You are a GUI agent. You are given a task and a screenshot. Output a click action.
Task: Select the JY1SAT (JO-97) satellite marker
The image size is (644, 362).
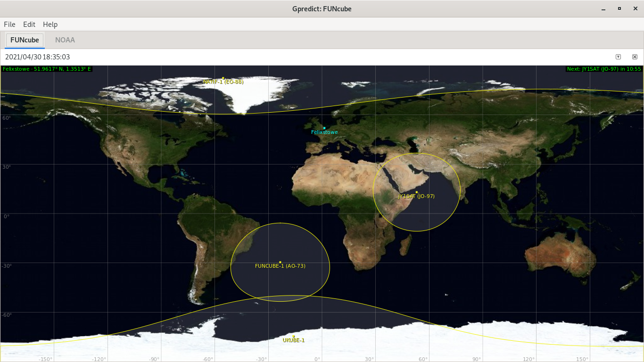point(417,192)
